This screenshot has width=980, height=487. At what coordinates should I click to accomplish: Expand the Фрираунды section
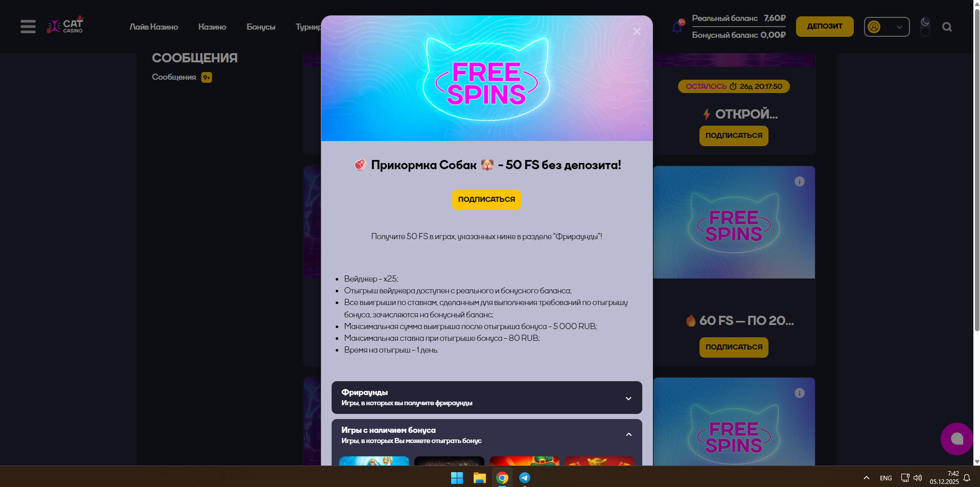pyautogui.click(x=486, y=398)
